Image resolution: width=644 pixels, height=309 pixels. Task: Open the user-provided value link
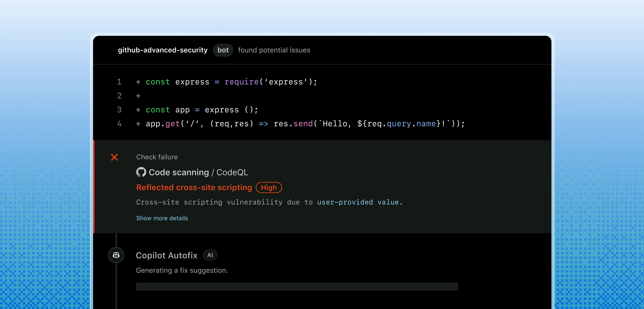pyautogui.click(x=360, y=202)
